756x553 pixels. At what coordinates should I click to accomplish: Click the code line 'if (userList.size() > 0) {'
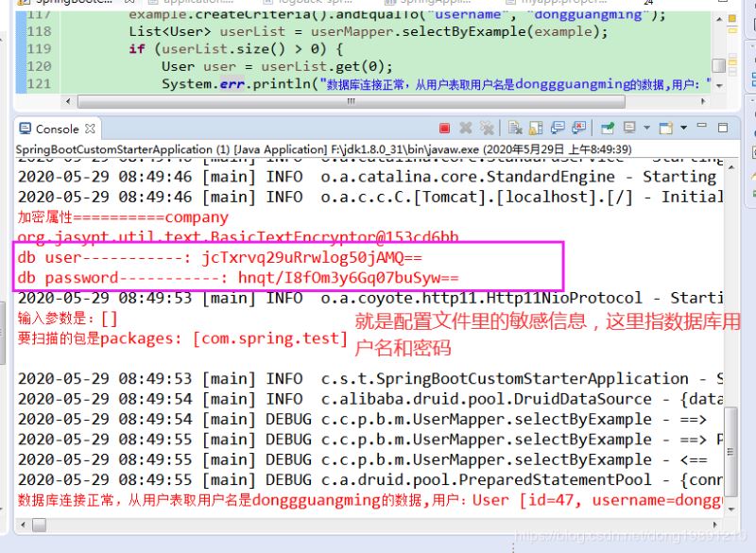point(235,49)
